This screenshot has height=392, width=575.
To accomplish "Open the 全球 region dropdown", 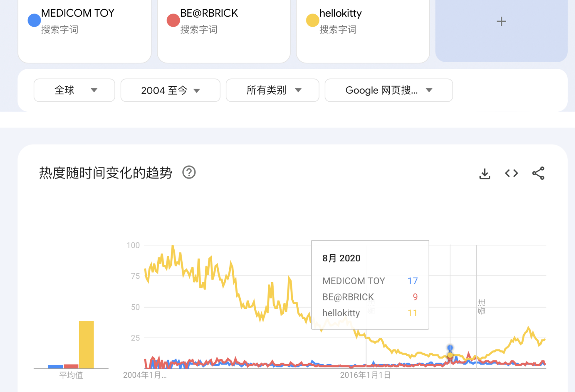I will tap(74, 90).
